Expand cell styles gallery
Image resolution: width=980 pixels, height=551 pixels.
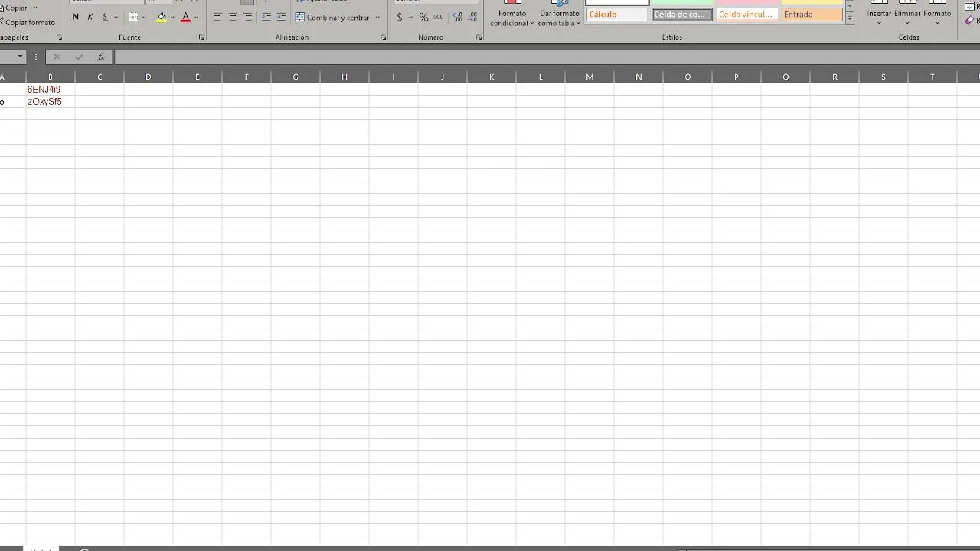pyautogui.click(x=849, y=18)
